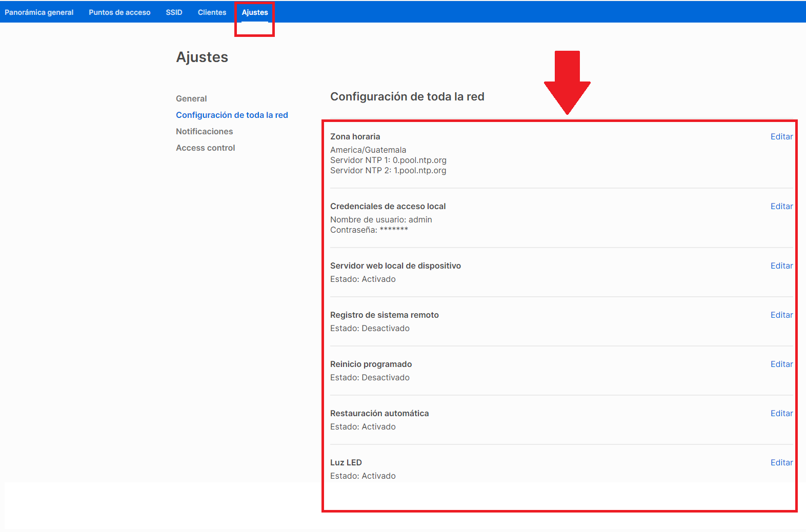Open the Clientes tab

coord(212,12)
